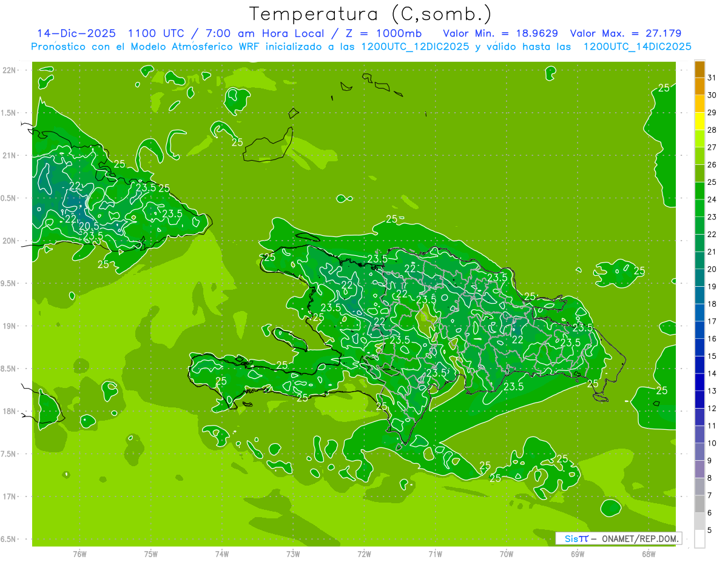
Task: Click the legend swatch between 24 and 25
Action: [699, 191]
